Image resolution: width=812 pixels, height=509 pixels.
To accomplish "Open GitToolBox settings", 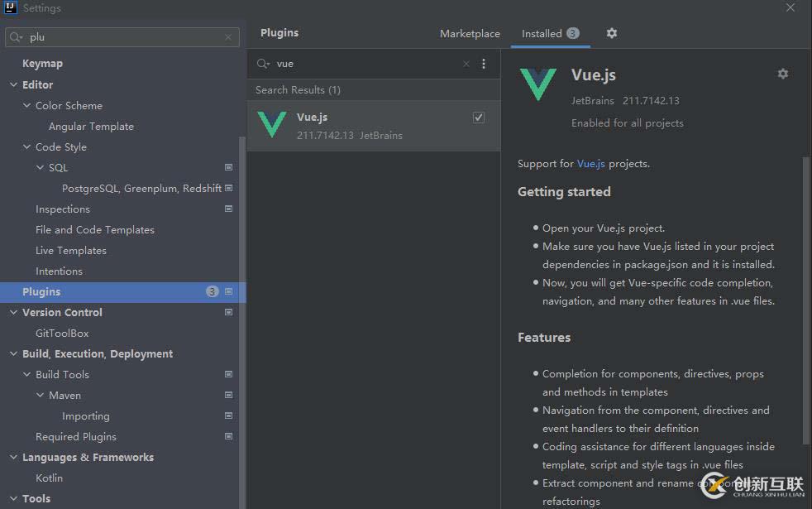I will (62, 334).
